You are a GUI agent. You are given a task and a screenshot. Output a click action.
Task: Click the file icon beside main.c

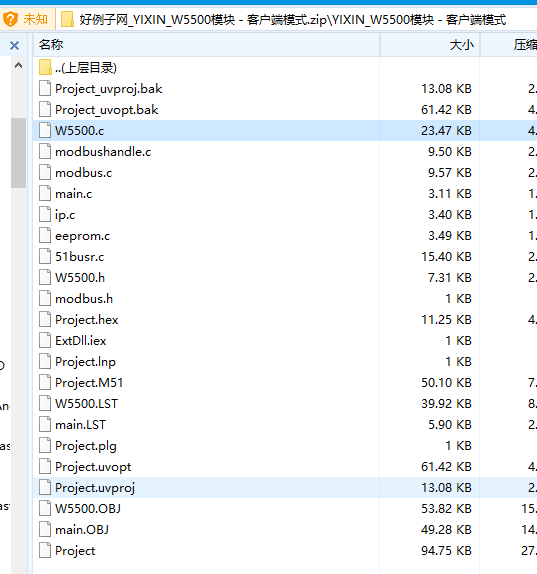pyautogui.click(x=45, y=194)
